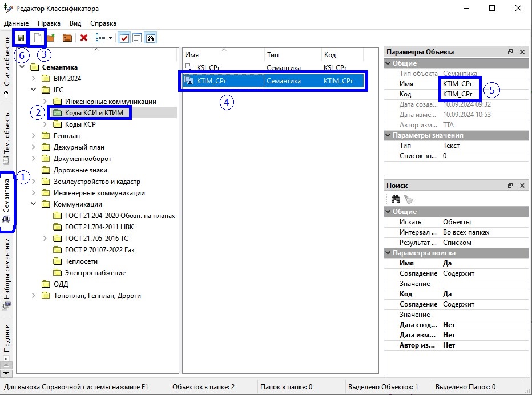This screenshot has width=532, height=395.
Task: Open the list view mode dropdown arrow
Action: point(110,38)
